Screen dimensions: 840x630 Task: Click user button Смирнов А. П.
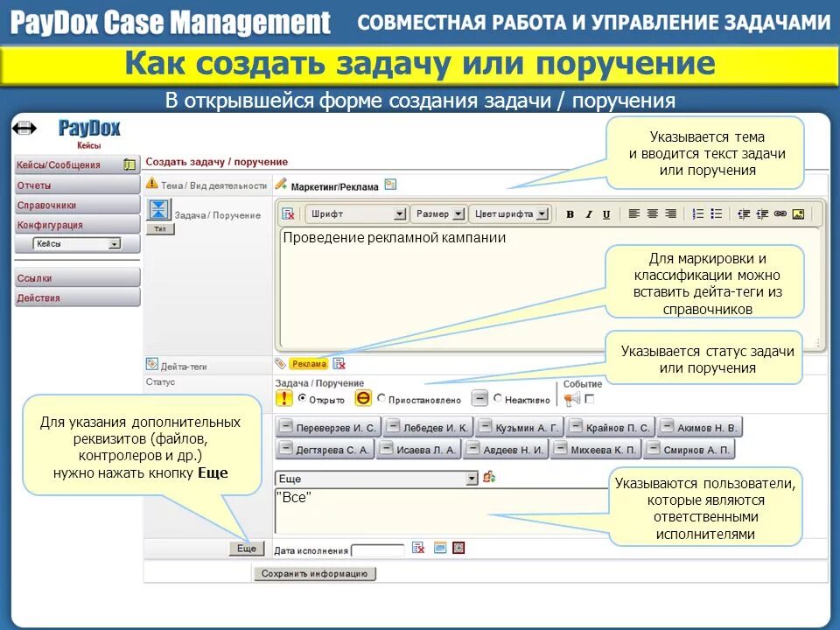(689, 450)
